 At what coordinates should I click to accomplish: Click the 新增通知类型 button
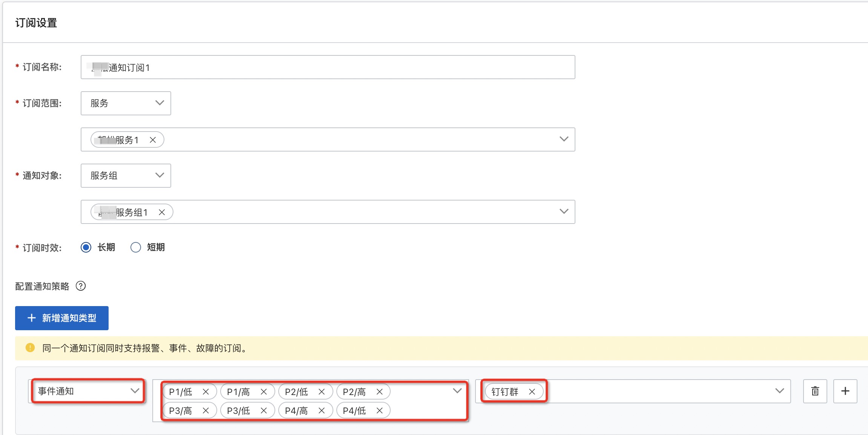click(x=62, y=318)
